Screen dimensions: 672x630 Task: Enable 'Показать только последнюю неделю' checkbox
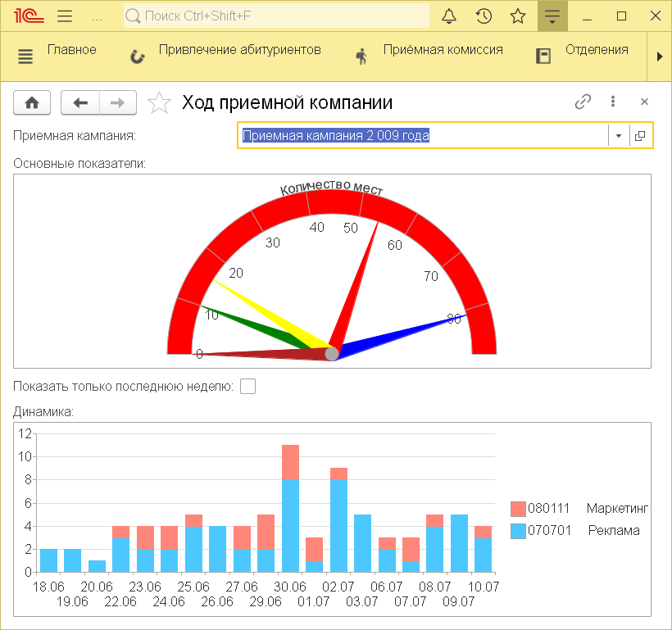pos(247,386)
